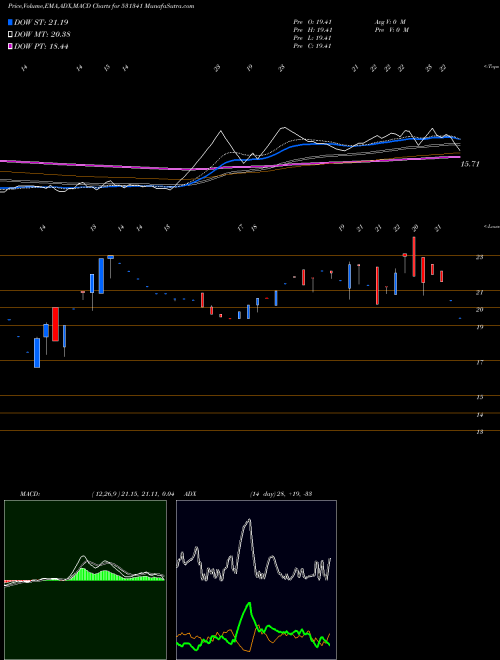Click the 'Avg V: 0 M' volume text
Image resolution: width=500 pixels, height=660 pixels.
coord(390,22)
